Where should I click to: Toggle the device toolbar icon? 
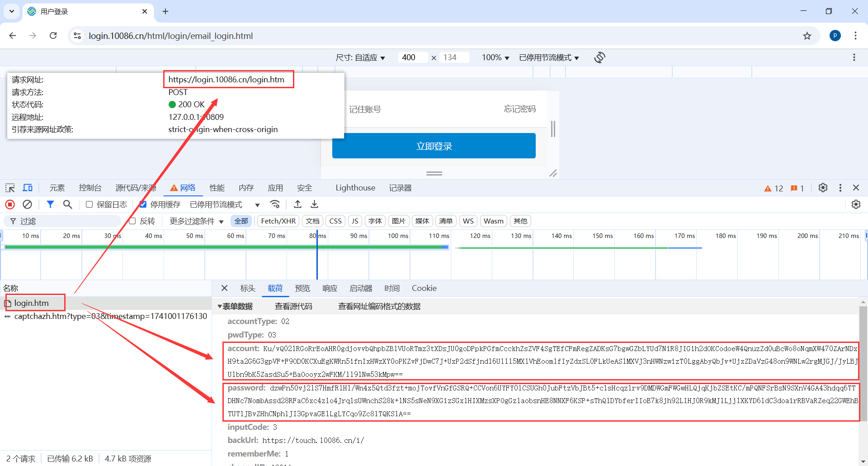tap(28, 188)
